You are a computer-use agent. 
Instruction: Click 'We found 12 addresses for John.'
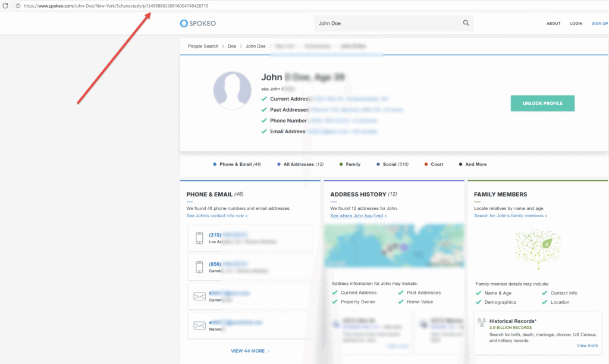(364, 208)
